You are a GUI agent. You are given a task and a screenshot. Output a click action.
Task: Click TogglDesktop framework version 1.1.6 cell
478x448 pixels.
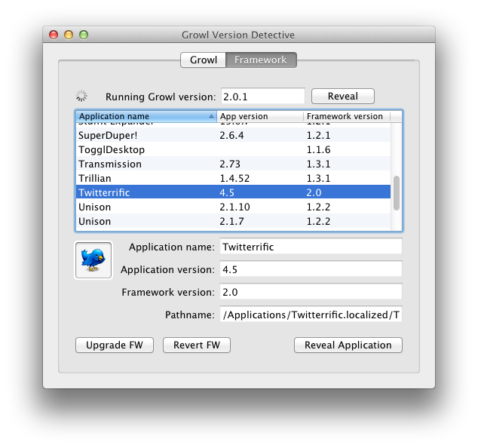pos(318,149)
